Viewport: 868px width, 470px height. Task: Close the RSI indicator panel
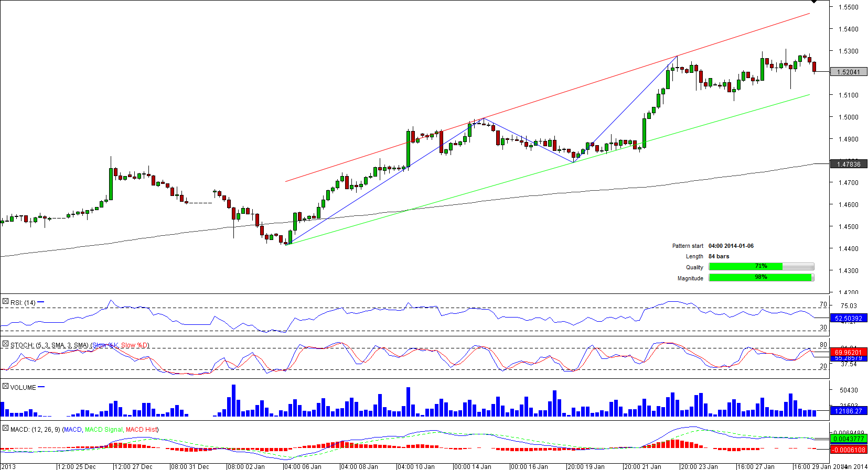5,302
